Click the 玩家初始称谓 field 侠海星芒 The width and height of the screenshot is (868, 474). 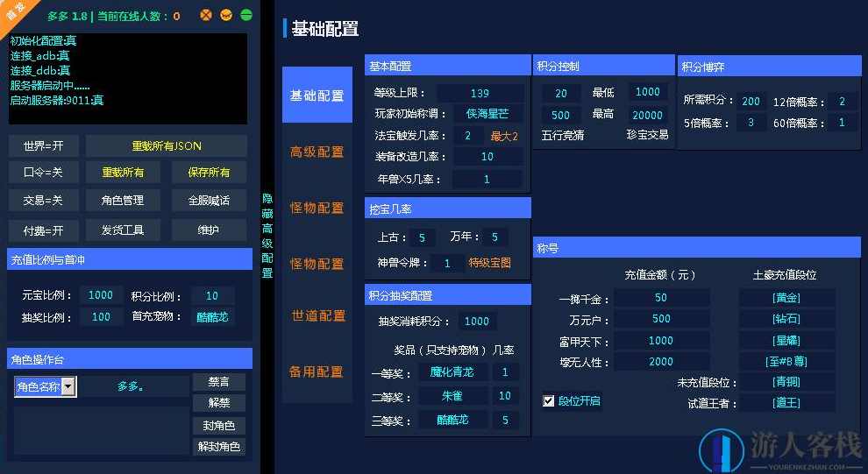[487, 114]
